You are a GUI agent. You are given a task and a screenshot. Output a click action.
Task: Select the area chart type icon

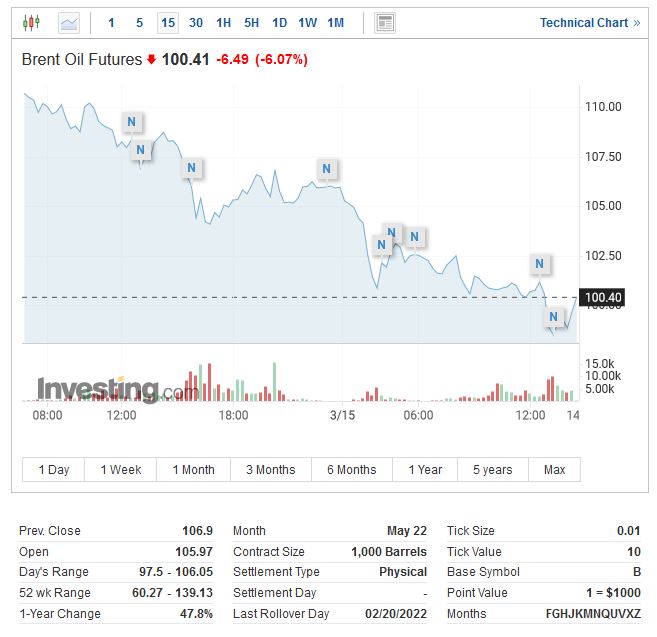[69, 22]
